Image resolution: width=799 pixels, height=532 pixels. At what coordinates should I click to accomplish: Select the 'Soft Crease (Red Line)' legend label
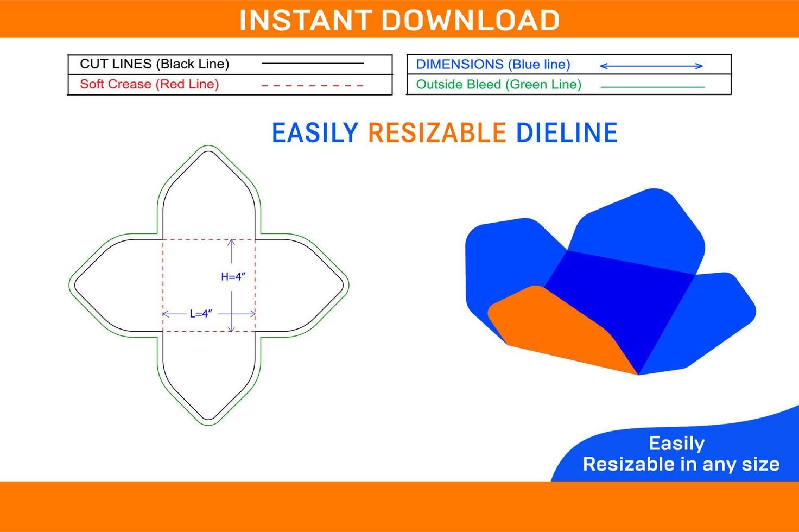coord(149,84)
